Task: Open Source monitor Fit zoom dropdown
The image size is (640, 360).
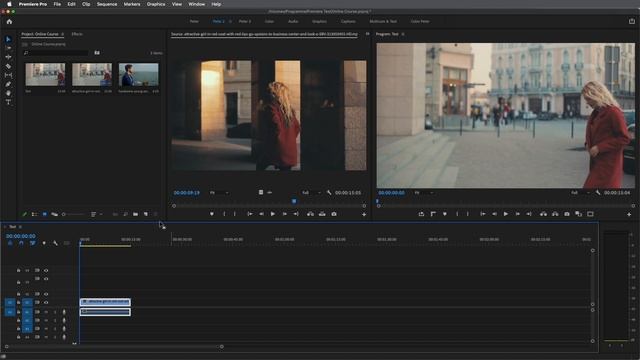Action: [219, 193]
